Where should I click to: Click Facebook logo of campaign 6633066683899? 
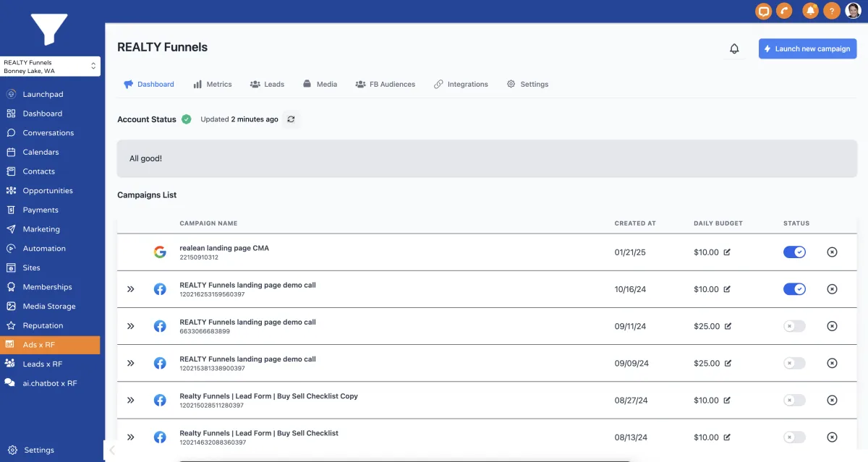point(160,326)
